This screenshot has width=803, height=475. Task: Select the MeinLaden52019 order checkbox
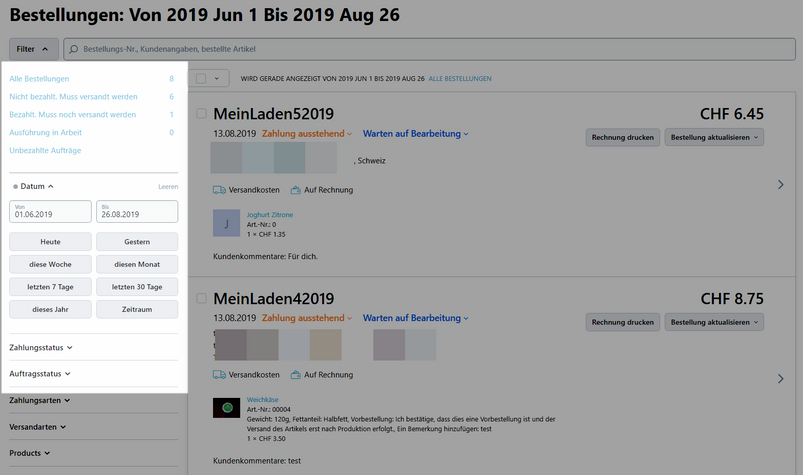(202, 114)
